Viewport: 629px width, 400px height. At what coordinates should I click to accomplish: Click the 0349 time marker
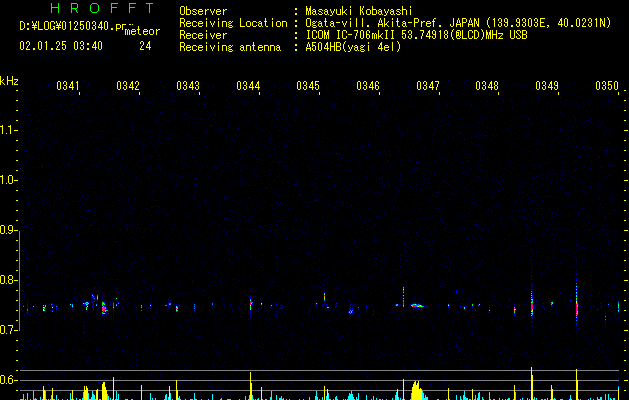point(547,86)
